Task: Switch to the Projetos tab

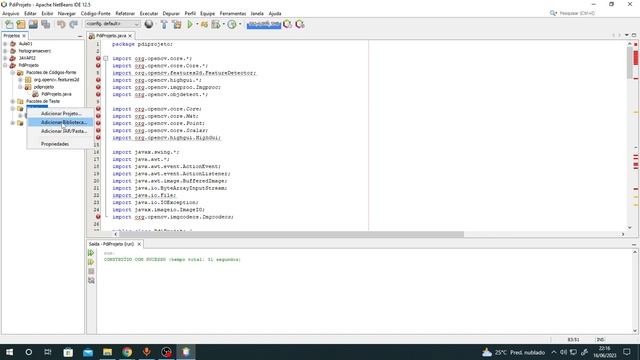Action: tap(11, 36)
